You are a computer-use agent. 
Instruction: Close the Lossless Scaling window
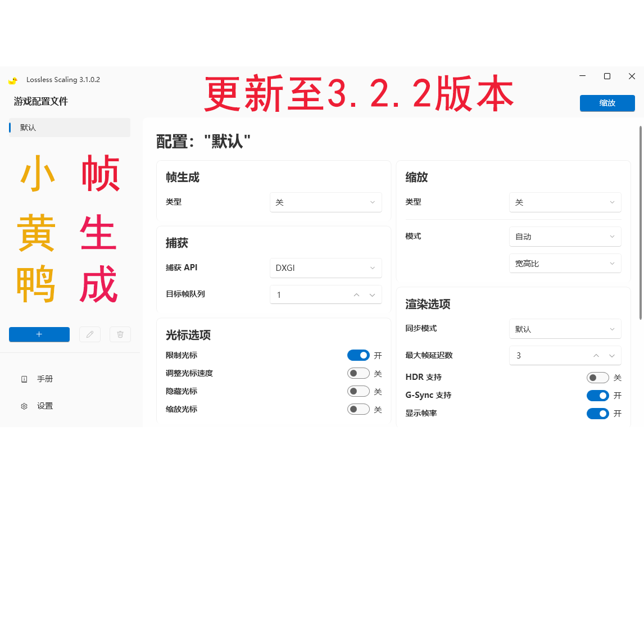(x=632, y=76)
